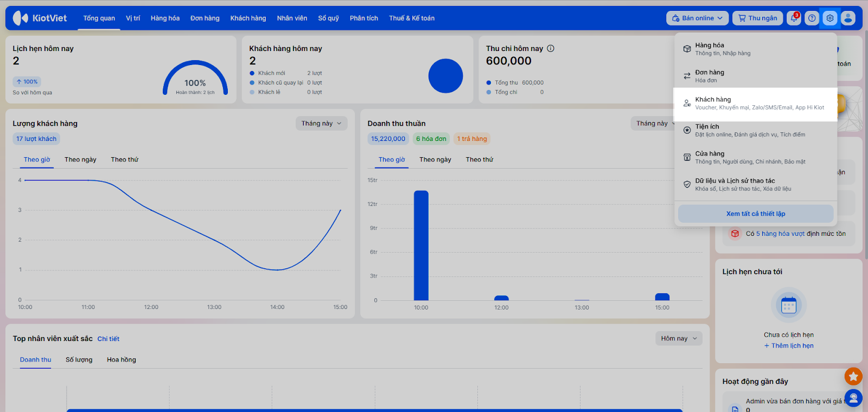
Task: Click the Chưa có lịch hẹn message
Action: click(789, 335)
